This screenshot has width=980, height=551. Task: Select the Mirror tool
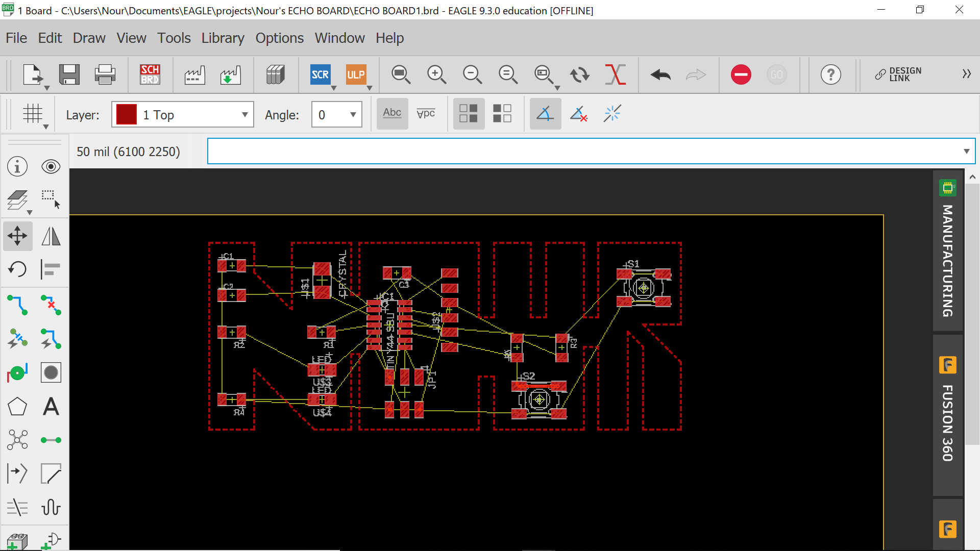[51, 236]
